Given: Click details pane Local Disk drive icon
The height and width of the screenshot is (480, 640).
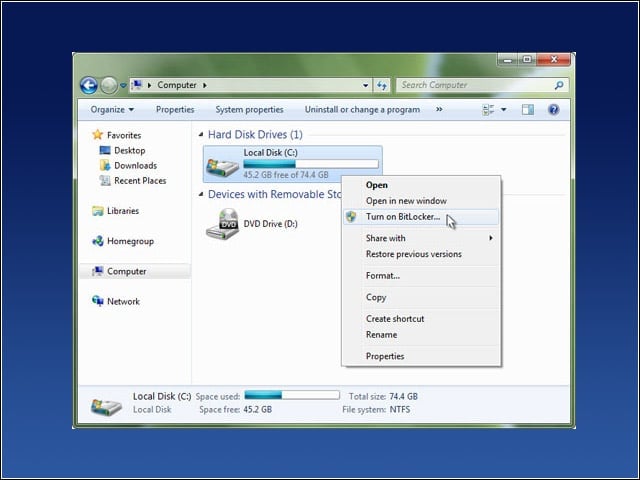Looking at the screenshot, I should click(x=106, y=405).
